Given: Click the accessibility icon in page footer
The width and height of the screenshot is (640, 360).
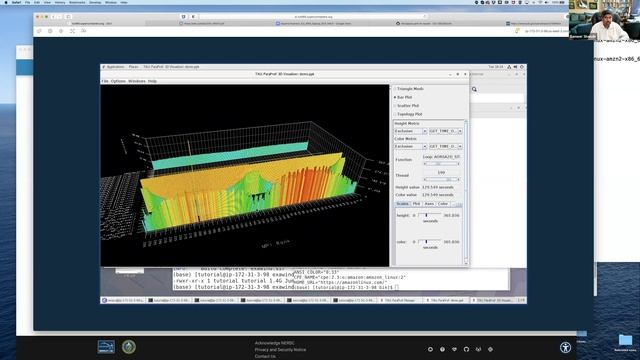Looking at the screenshot, I should click(x=565, y=348).
